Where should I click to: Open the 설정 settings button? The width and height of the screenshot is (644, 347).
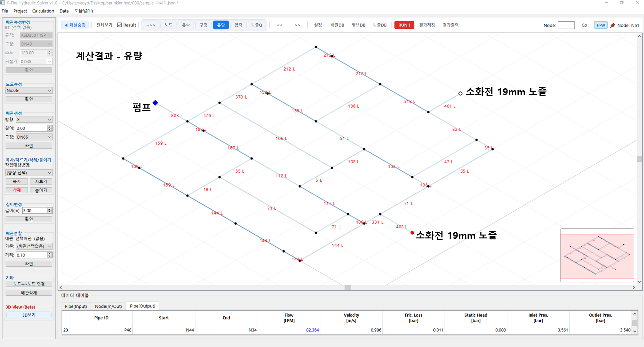318,25
